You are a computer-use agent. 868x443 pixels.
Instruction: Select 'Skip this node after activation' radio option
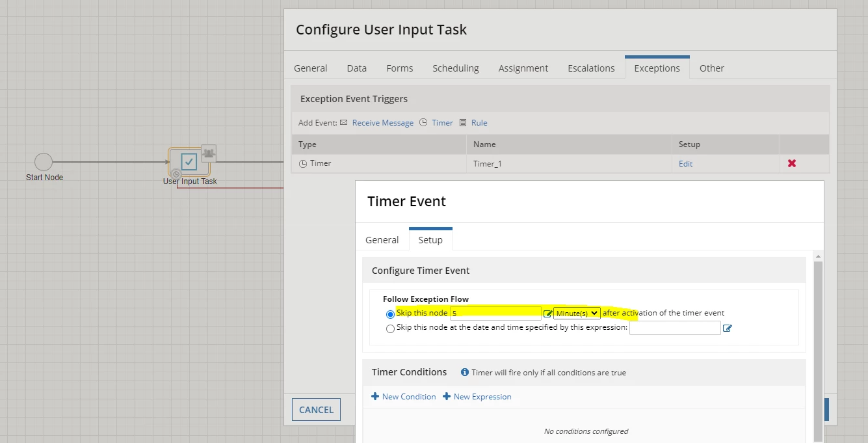coord(390,314)
